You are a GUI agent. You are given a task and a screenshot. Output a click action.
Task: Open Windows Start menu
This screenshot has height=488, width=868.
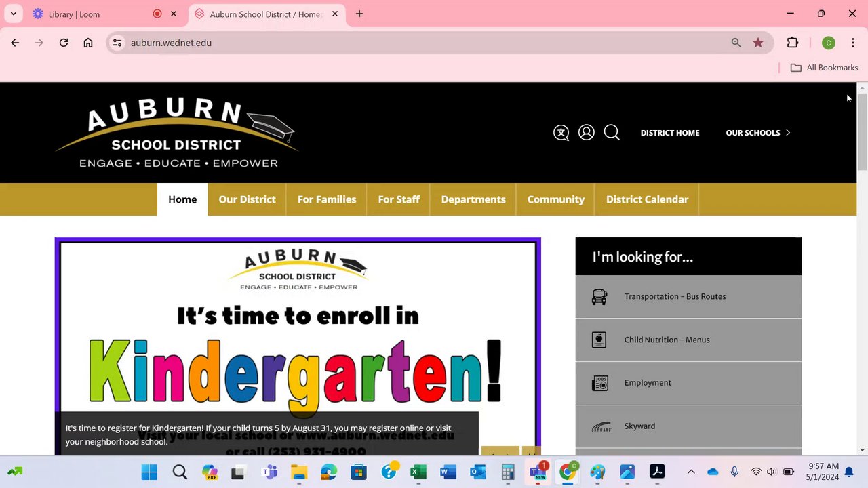pos(149,472)
